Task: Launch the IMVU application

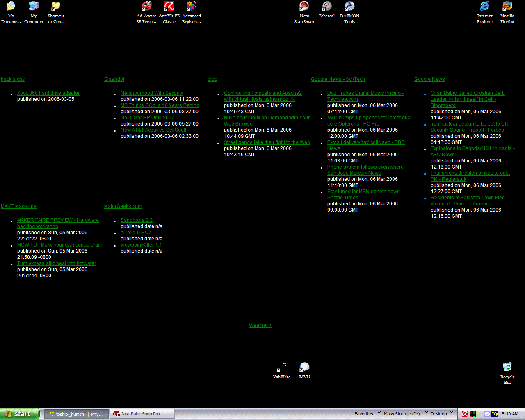Action: coord(304,366)
